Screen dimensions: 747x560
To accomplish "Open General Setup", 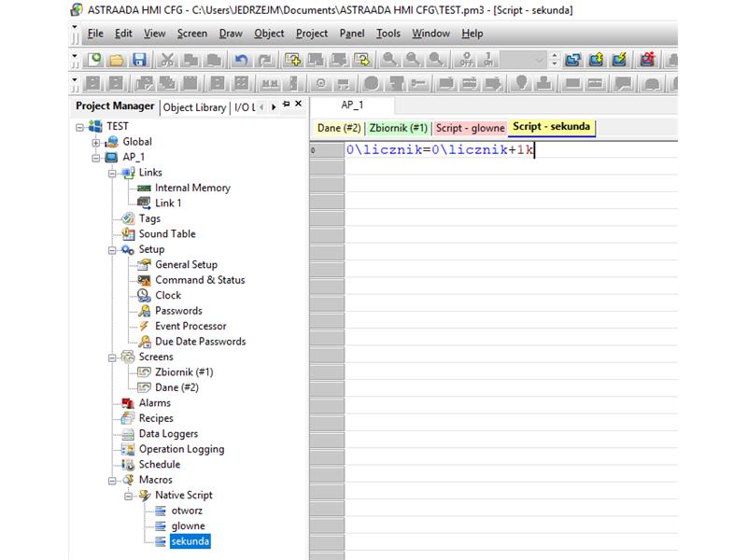I will click(x=186, y=264).
